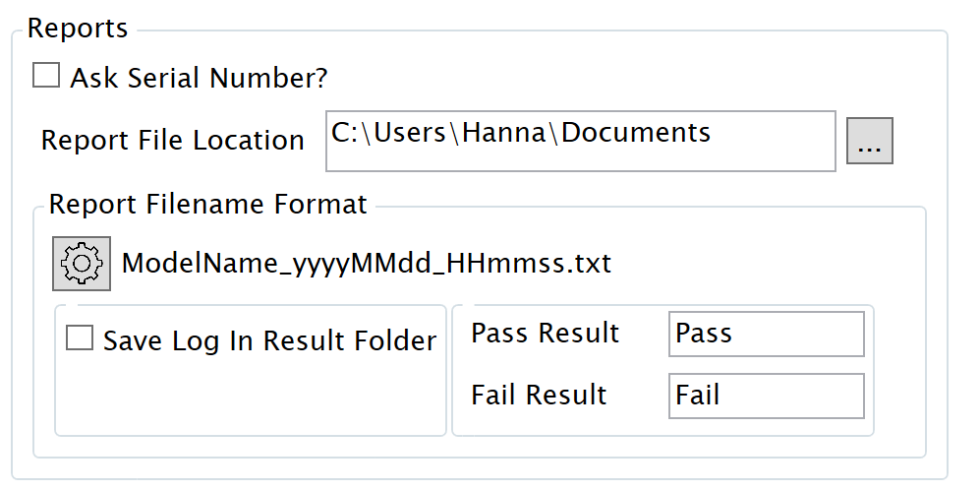Image resolution: width=980 pixels, height=490 pixels.
Task: Click the Reports group title
Action: pyautogui.click(x=78, y=29)
